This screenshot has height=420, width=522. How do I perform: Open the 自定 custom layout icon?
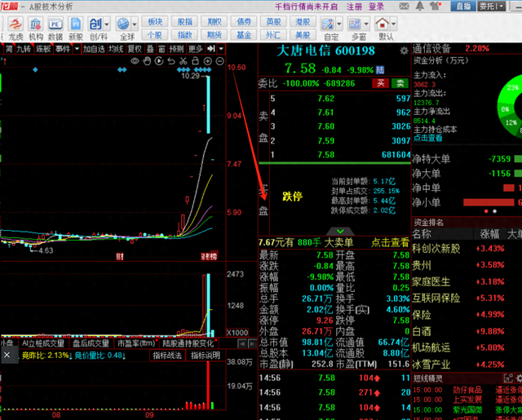328,24
